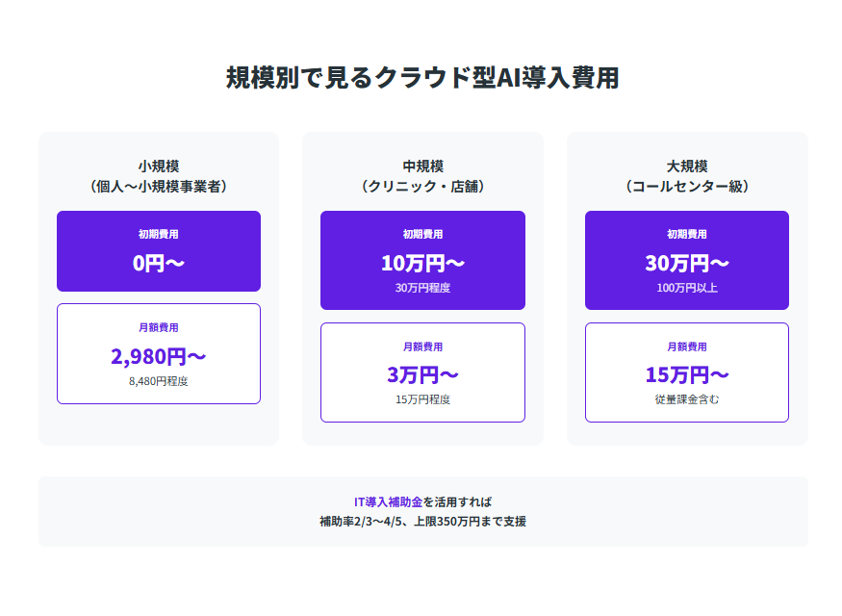Select the purple 0円〜 initial cost box
Screen dimensions: 842x616
(x=158, y=251)
